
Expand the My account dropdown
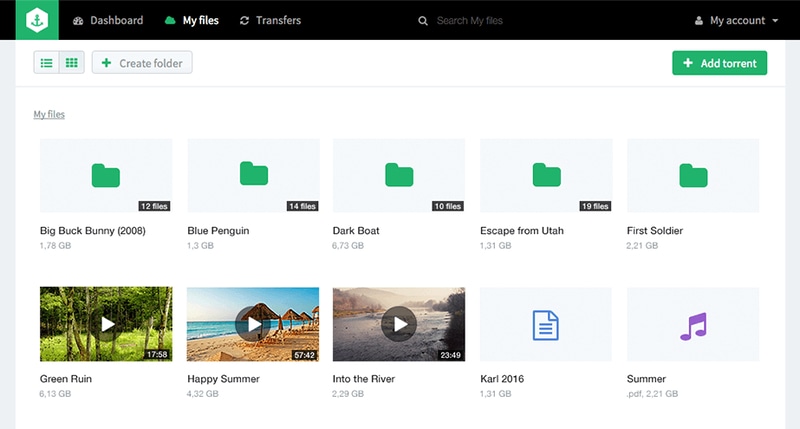736,21
